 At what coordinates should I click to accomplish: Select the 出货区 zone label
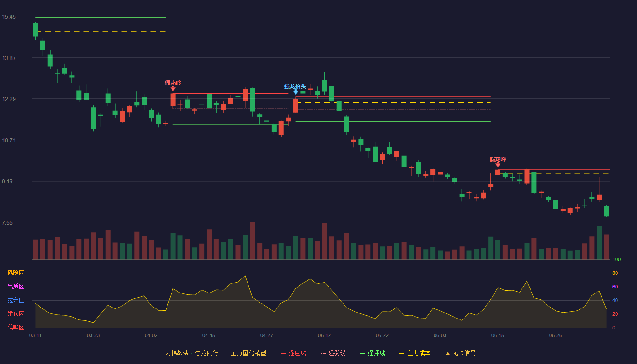15,287
